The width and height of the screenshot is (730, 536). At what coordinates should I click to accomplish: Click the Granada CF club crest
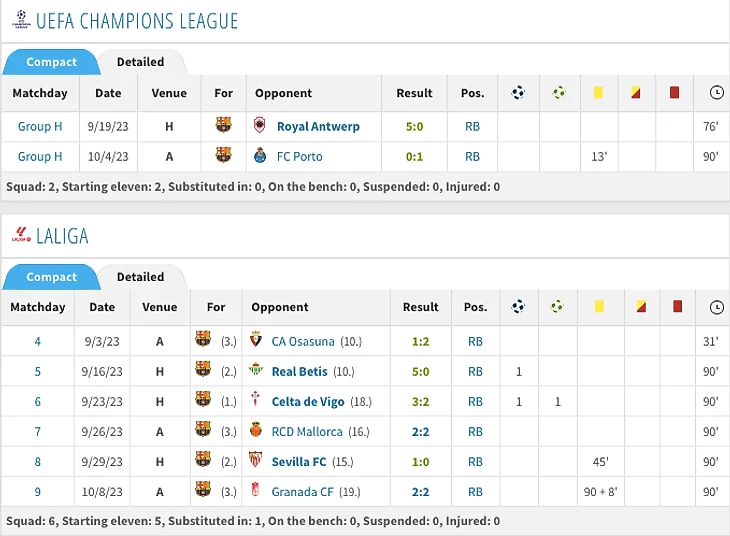255,489
